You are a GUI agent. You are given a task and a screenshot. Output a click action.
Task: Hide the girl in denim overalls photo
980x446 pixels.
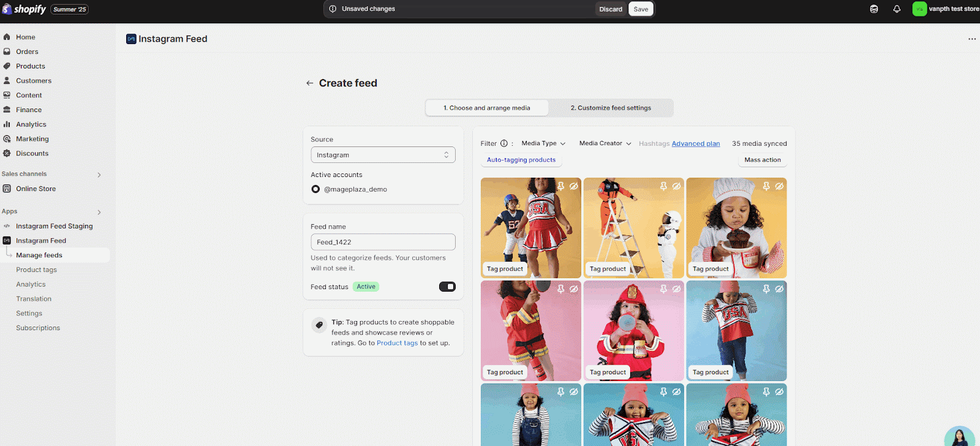coord(574,391)
